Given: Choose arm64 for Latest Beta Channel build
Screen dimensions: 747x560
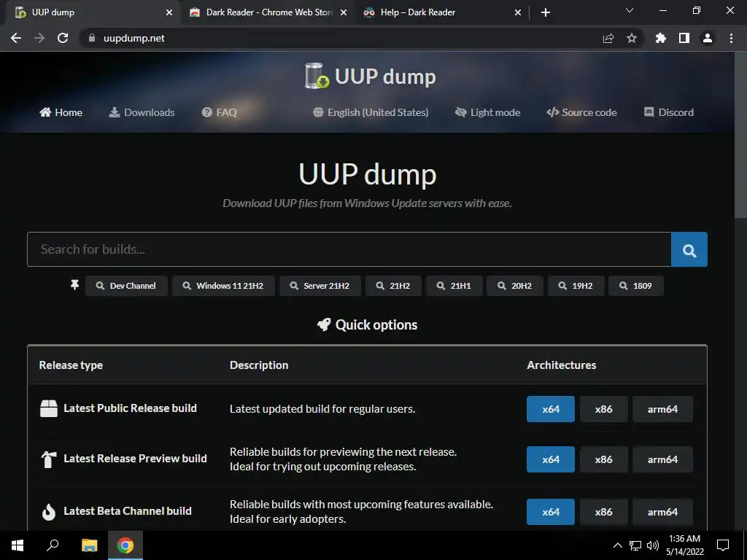Looking at the screenshot, I should [x=662, y=512].
